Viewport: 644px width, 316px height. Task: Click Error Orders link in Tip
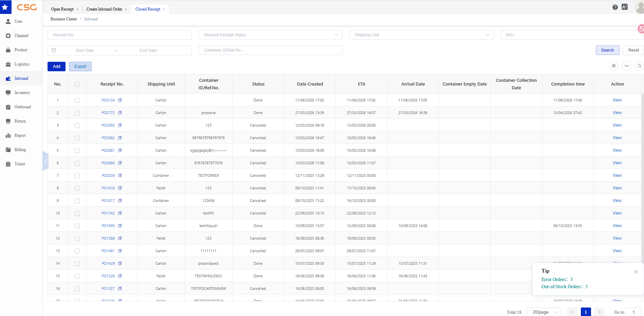557,279
